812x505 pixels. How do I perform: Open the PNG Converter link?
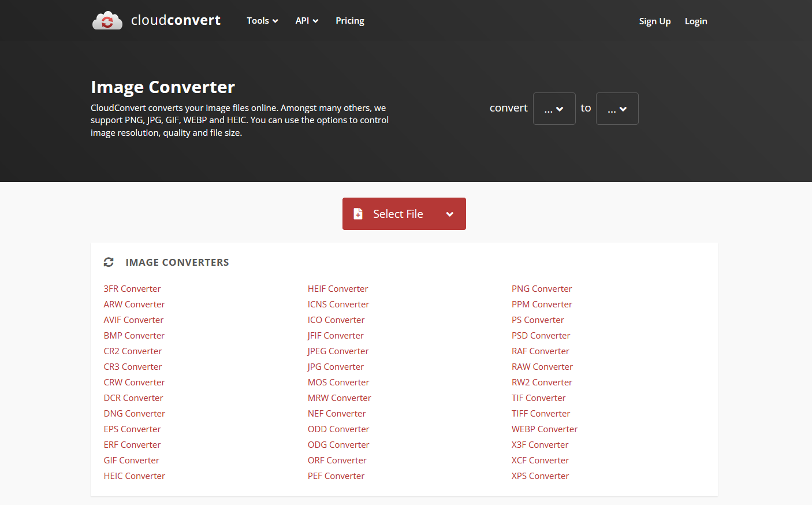(x=542, y=289)
